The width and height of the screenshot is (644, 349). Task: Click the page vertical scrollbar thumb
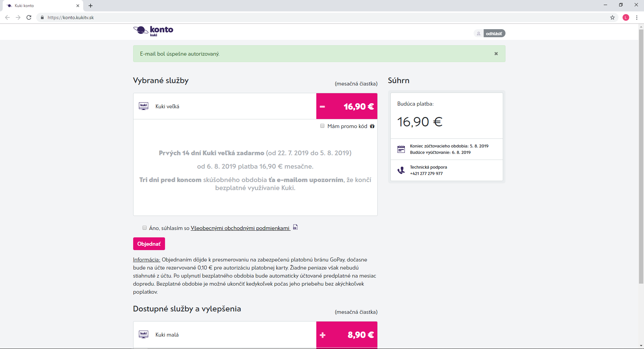pos(641,156)
